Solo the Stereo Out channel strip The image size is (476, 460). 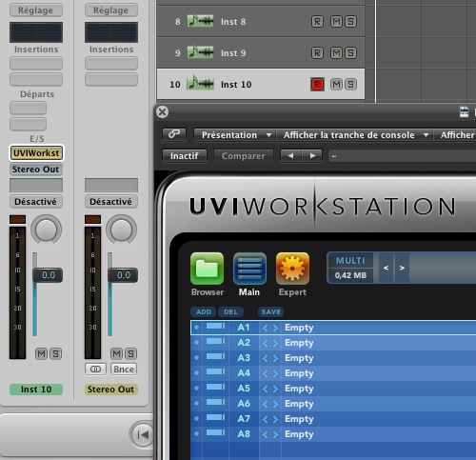pyautogui.click(x=130, y=353)
